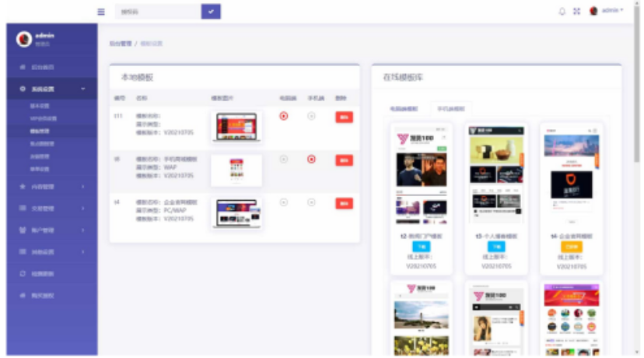The width and height of the screenshot is (644, 358).
Task: Select 电脑端 radio for template t11
Action: 284,116
